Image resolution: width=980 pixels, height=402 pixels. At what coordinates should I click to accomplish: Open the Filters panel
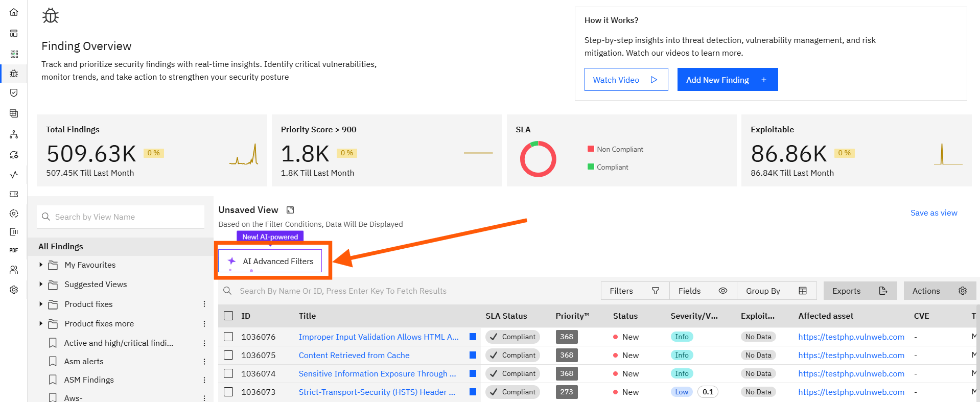635,291
